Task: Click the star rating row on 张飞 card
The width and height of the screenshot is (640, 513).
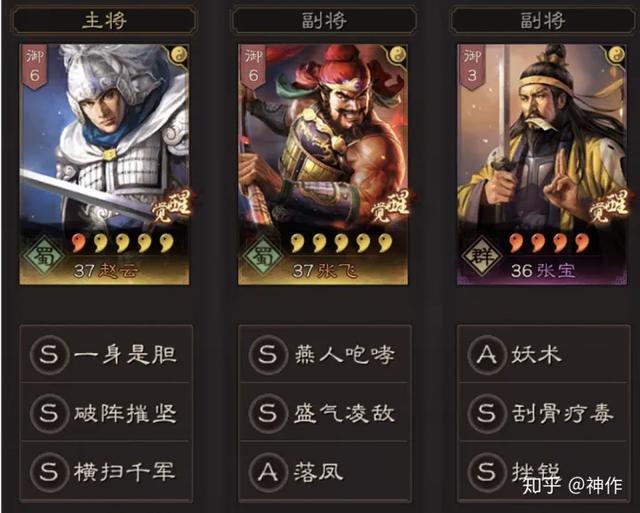Action: pyautogui.click(x=341, y=243)
